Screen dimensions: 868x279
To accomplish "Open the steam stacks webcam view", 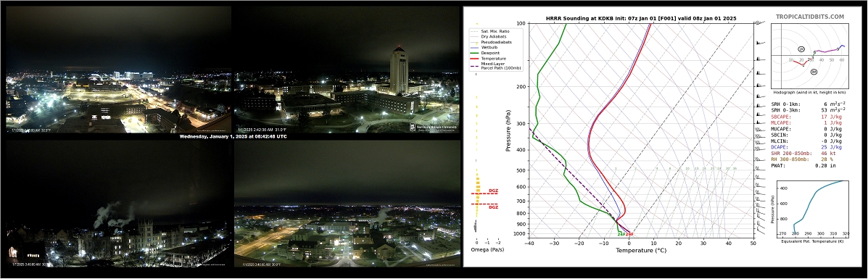I will pos(118,203).
